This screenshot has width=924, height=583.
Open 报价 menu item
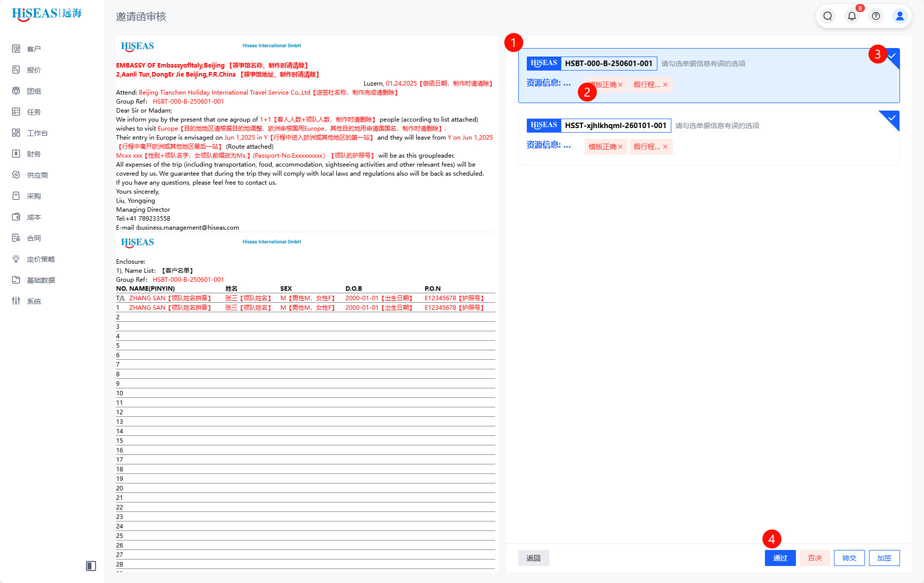tap(34, 70)
